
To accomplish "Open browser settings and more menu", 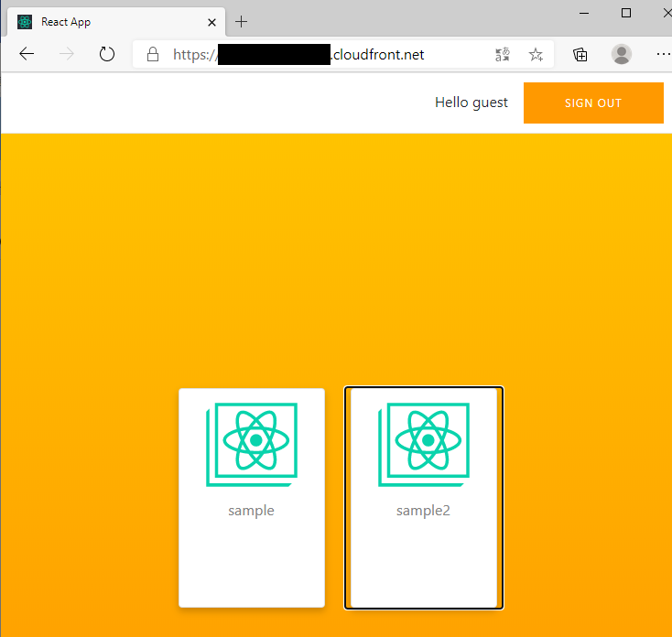I will point(664,54).
